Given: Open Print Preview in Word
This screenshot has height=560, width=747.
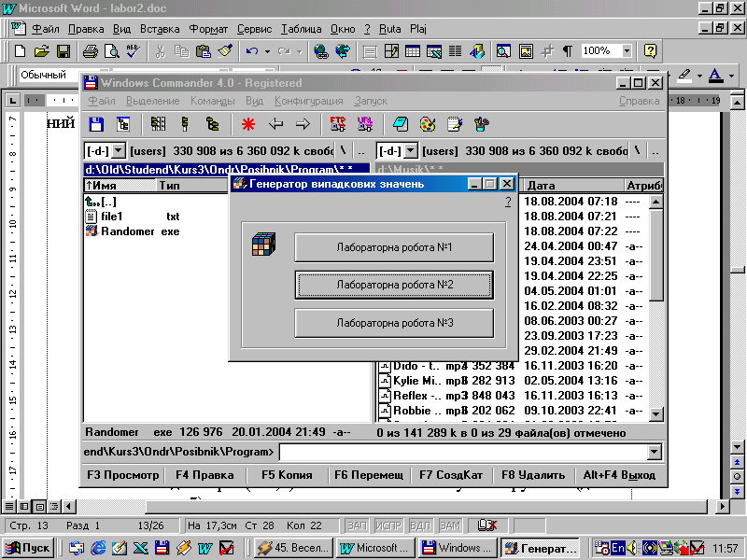Looking at the screenshot, I should [x=111, y=50].
